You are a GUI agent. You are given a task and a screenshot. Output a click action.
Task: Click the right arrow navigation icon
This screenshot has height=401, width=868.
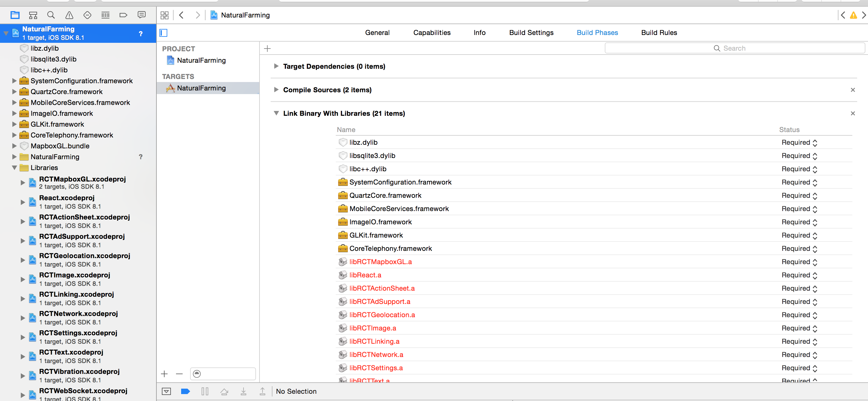198,15
